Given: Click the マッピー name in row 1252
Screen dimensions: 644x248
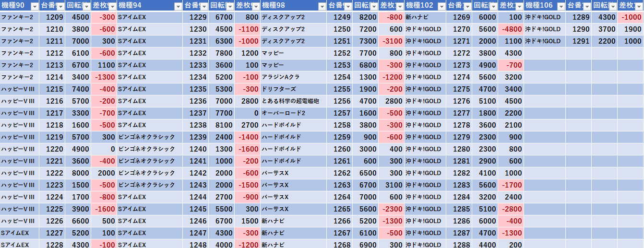Looking at the screenshot, I should 273,53.
